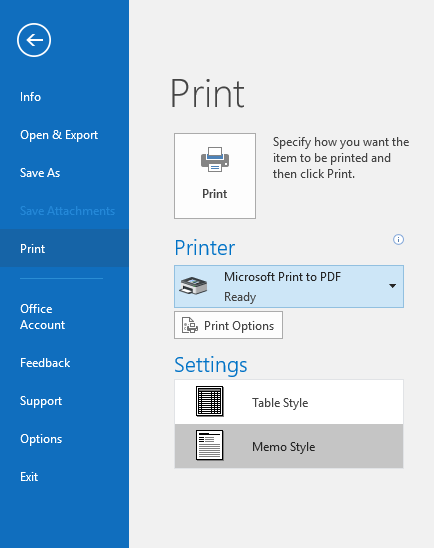434x548 pixels.
Task: Click the printer icon above Print label
Action: coord(215,159)
